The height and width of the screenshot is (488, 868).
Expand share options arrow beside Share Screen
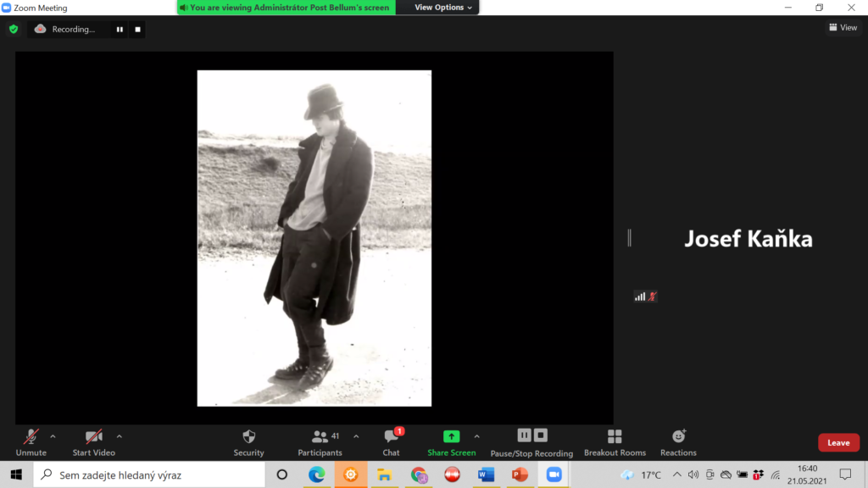(476, 436)
